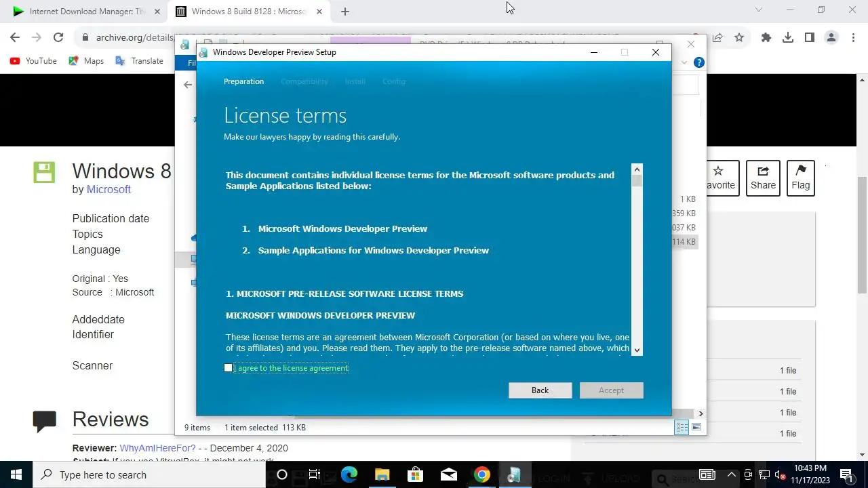Screen dimensions: 868x488
Task: Click 'Sample Applications for Windows Developer Preview' text
Action: point(374,250)
